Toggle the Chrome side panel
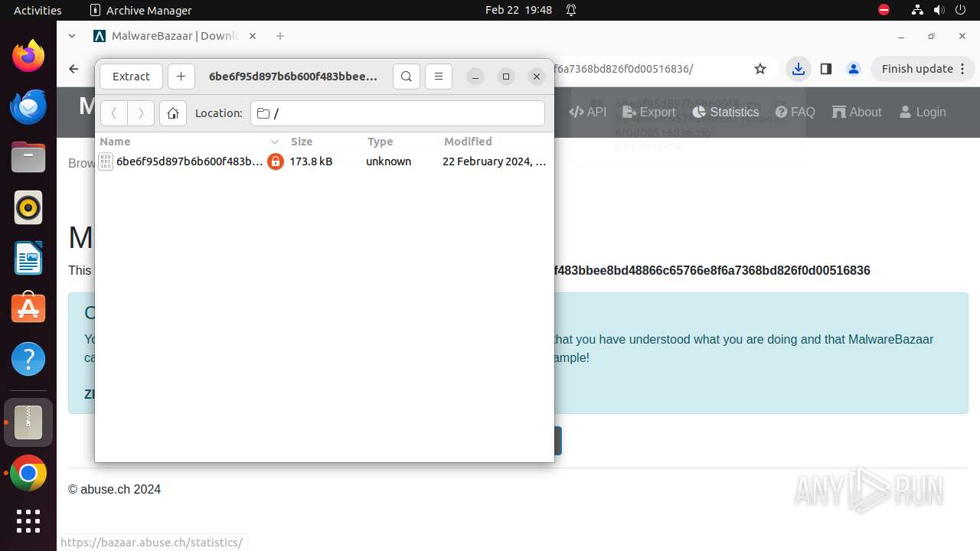 [825, 69]
